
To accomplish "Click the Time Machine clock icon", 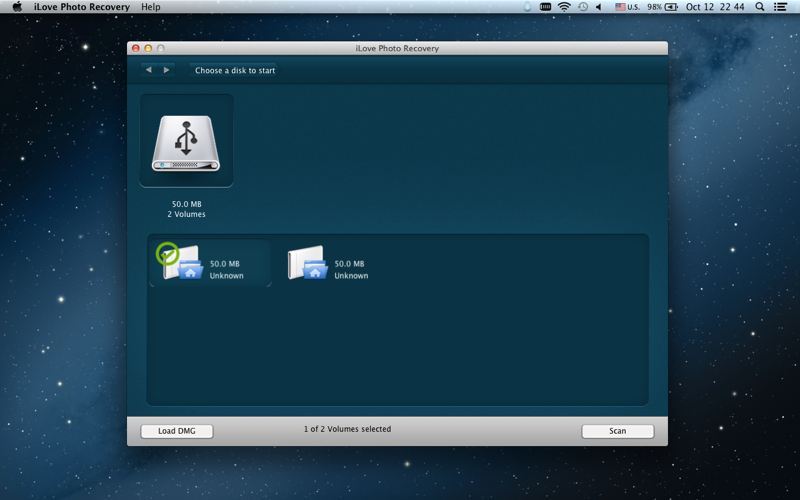I will (583, 7).
